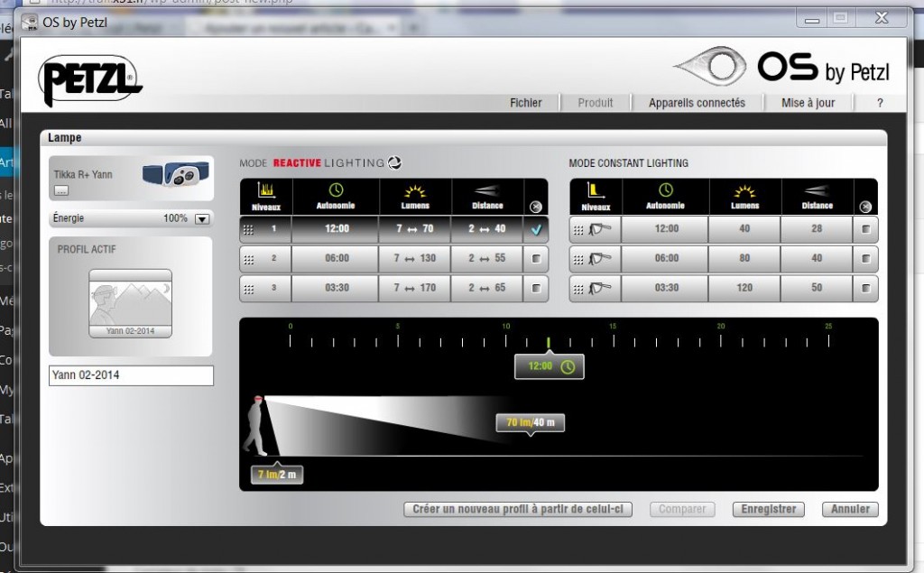Screen dimensions: 924x573
Task: Click the reactive Autonomie clock icon
Action: point(336,189)
